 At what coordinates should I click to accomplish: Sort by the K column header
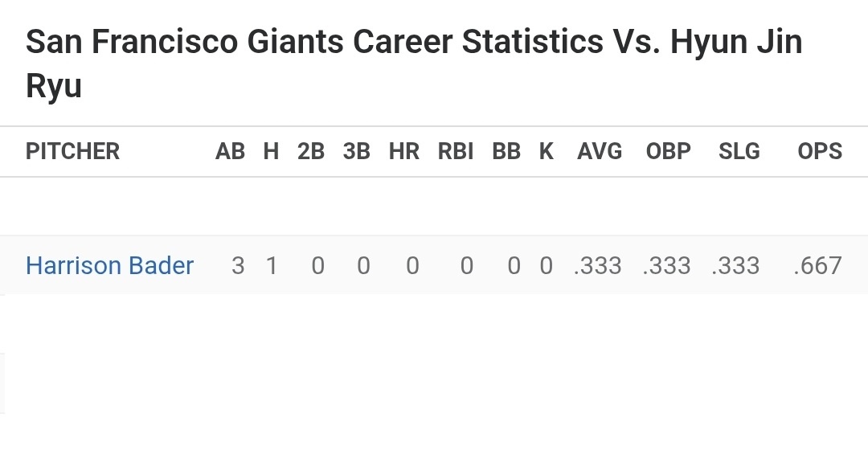pos(547,151)
